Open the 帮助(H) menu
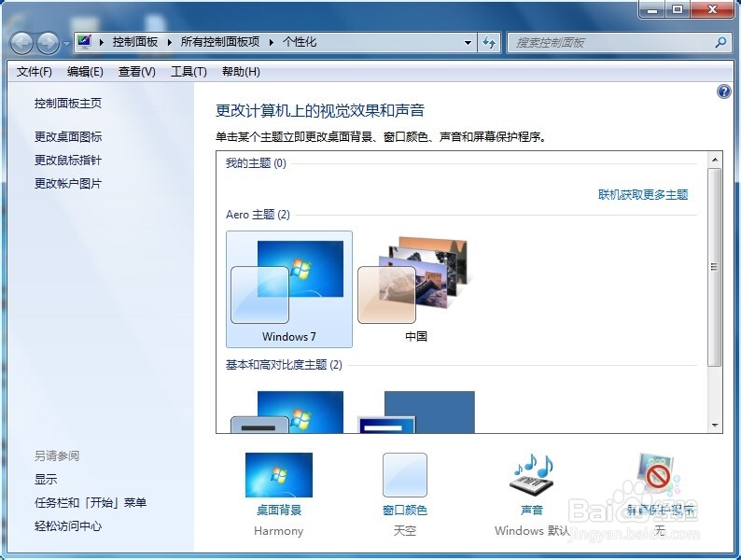The height and width of the screenshot is (560, 741). [x=241, y=72]
